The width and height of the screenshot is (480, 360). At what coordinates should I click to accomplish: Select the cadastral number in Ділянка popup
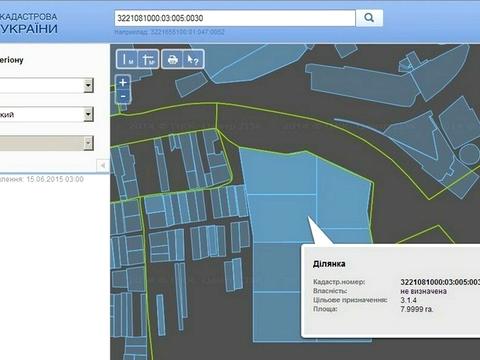[440, 282]
